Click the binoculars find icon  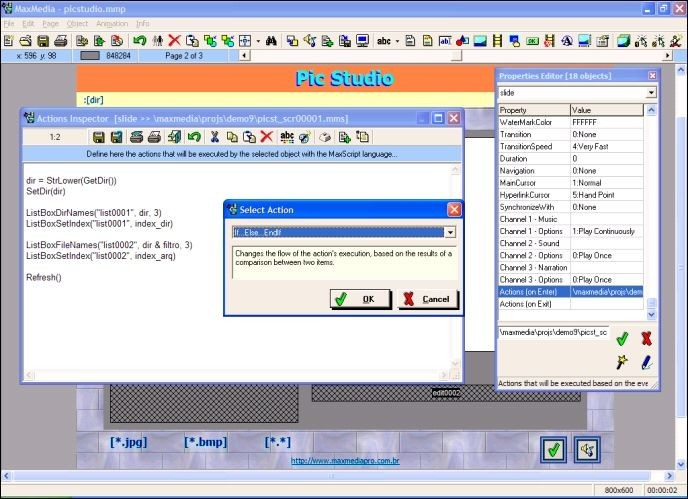click(271, 41)
